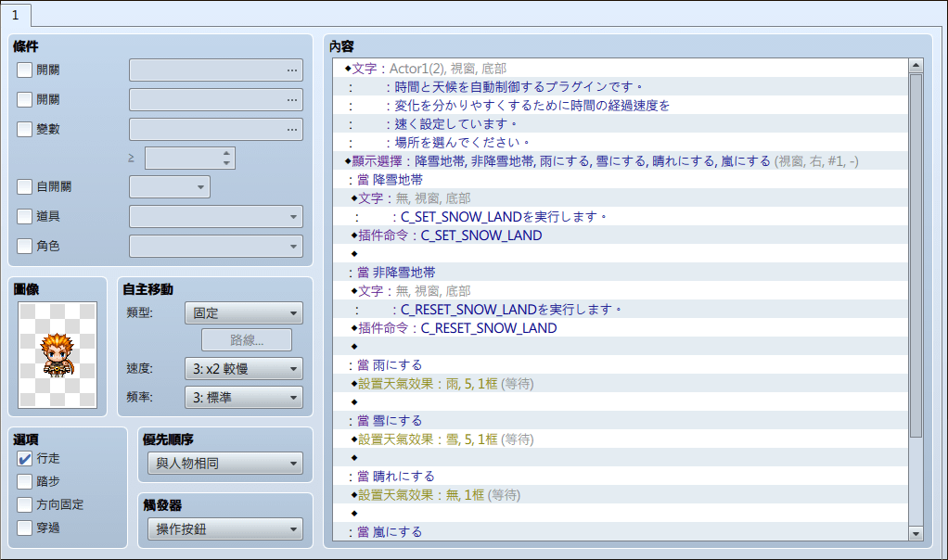The height and width of the screenshot is (560, 948).
Task: Select event page tab 1
Action: click(x=16, y=15)
